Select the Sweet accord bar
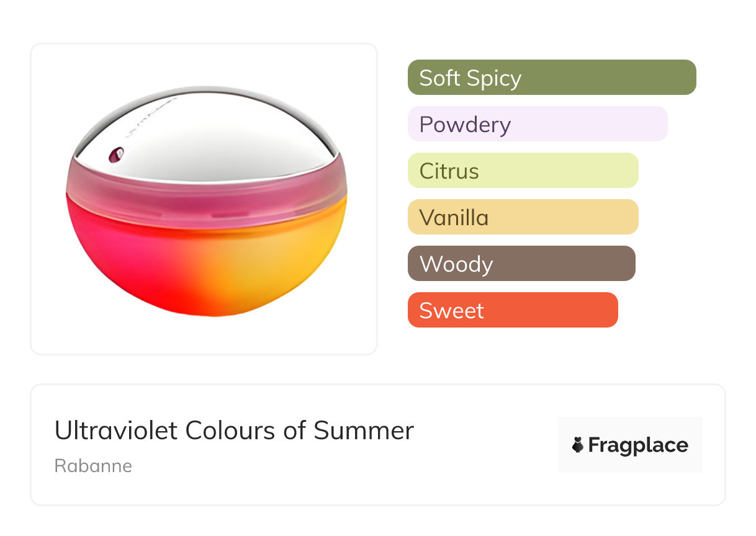Viewport: 756px width, 536px height. 513,310
